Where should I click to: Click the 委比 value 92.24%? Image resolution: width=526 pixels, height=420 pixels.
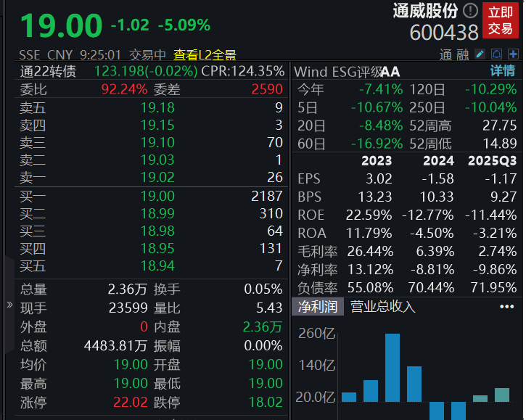[124, 89]
